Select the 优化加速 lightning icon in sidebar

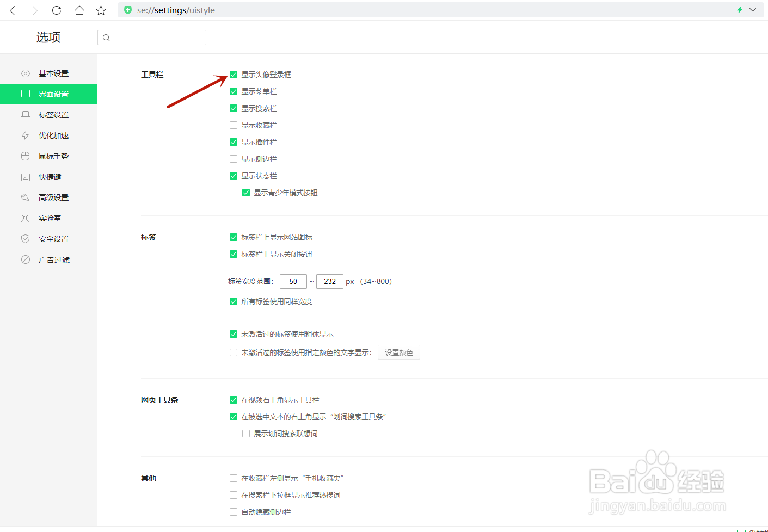pos(25,135)
